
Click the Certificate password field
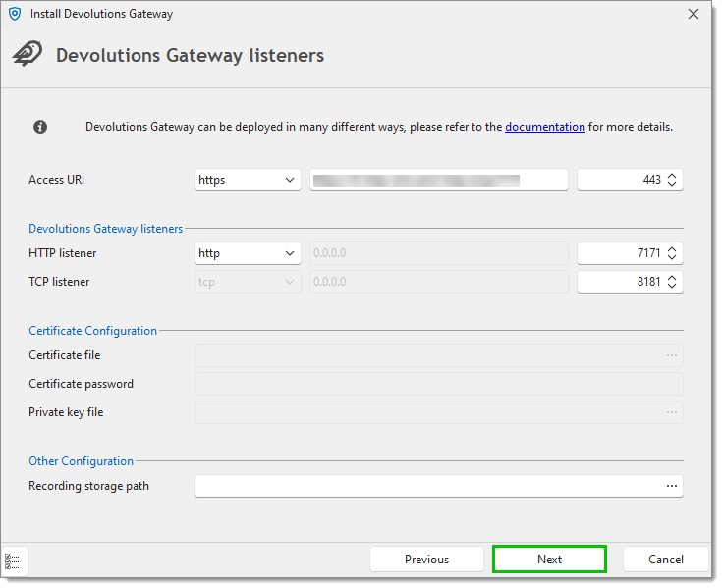click(x=440, y=385)
